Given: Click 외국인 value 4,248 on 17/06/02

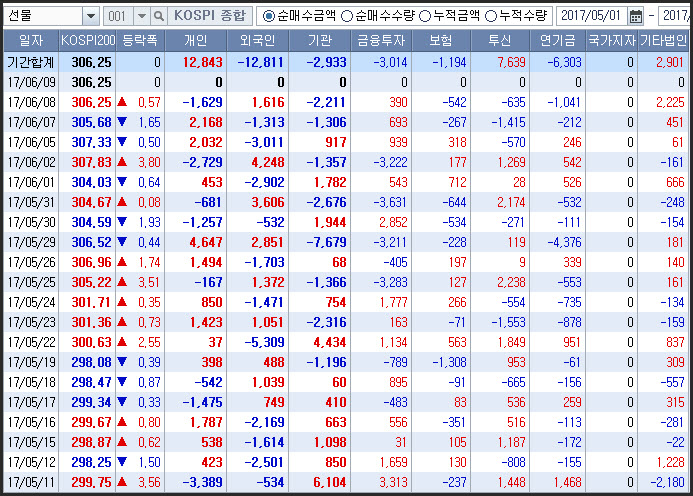Looking at the screenshot, I should click(x=268, y=162).
